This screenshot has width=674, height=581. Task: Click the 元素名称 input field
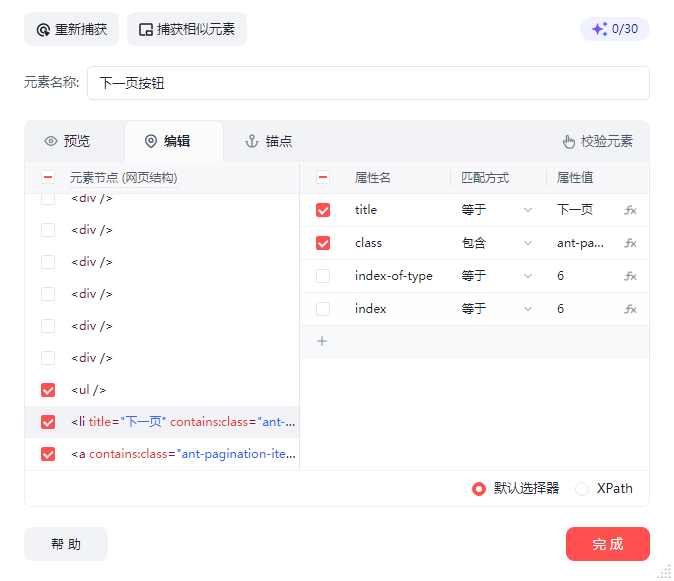[x=368, y=83]
